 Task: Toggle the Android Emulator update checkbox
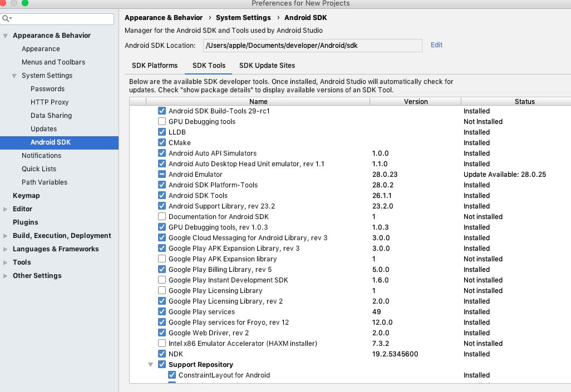click(162, 175)
